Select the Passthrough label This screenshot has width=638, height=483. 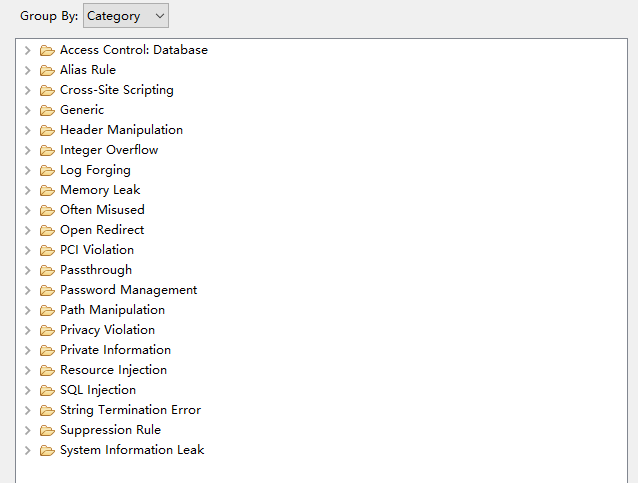(x=96, y=270)
